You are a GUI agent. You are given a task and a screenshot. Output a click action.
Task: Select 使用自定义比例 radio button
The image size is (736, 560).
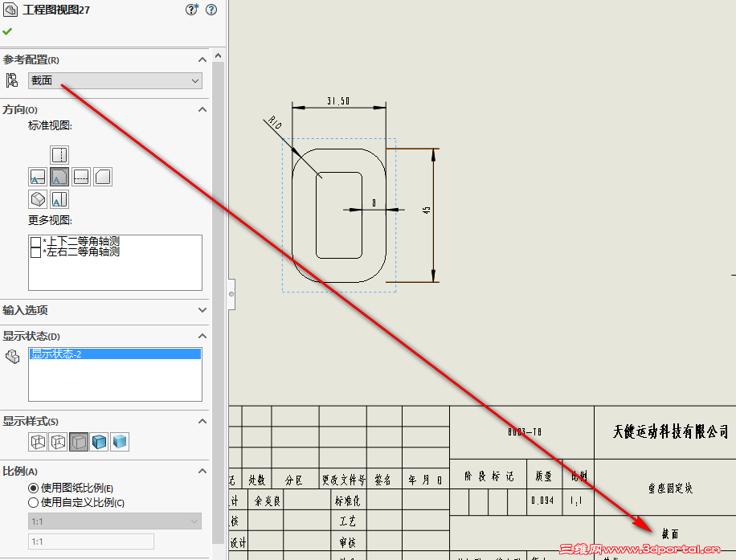pyautogui.click(x=33, y=503)
